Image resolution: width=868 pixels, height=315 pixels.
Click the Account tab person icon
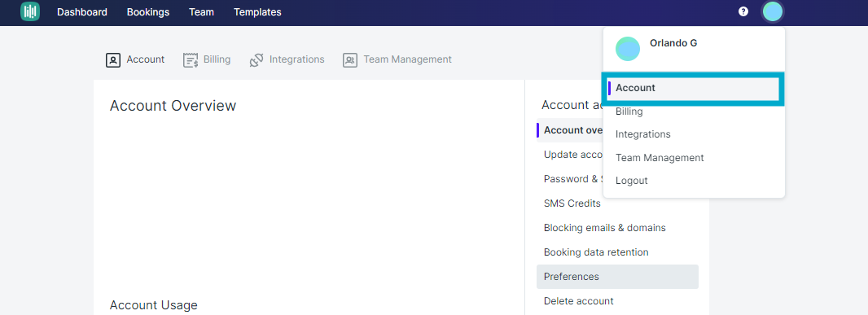click(x=113, y=59)
